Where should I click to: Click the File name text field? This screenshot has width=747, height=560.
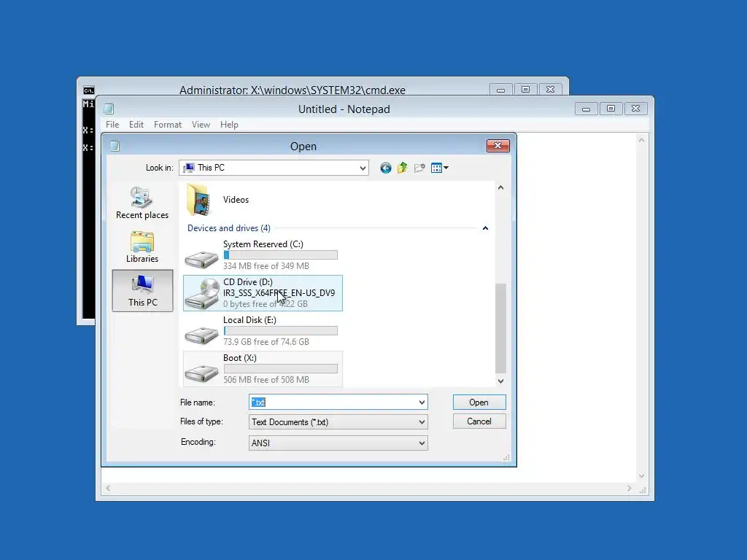coord(333,402)
